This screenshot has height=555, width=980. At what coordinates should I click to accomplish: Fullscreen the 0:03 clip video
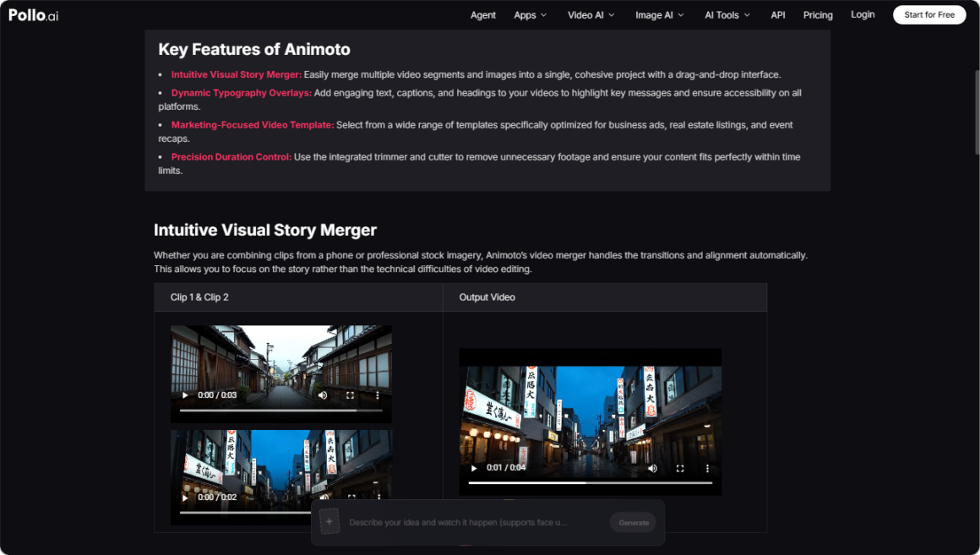350,395
